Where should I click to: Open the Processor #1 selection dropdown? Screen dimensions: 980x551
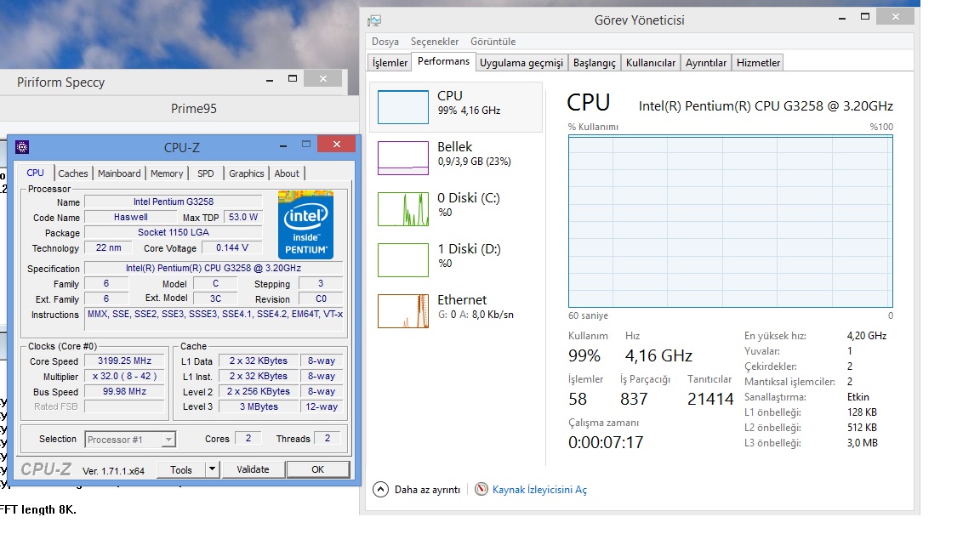pyautogui.click(x=130, y=439)
